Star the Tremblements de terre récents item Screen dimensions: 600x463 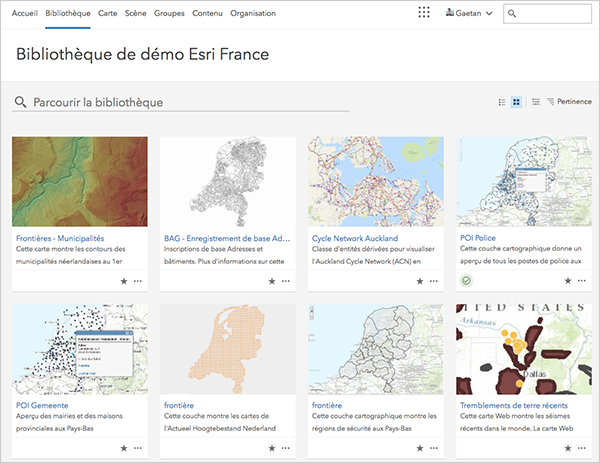(568, 448)
